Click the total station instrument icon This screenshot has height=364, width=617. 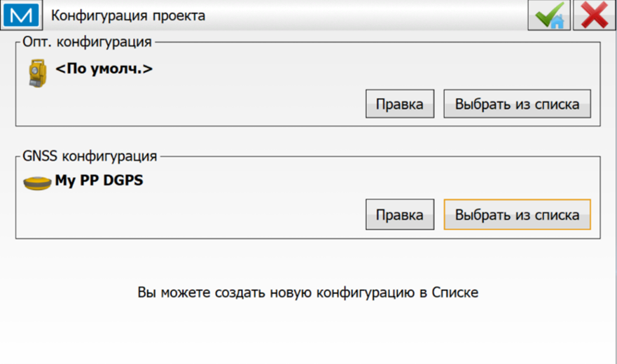38,73
